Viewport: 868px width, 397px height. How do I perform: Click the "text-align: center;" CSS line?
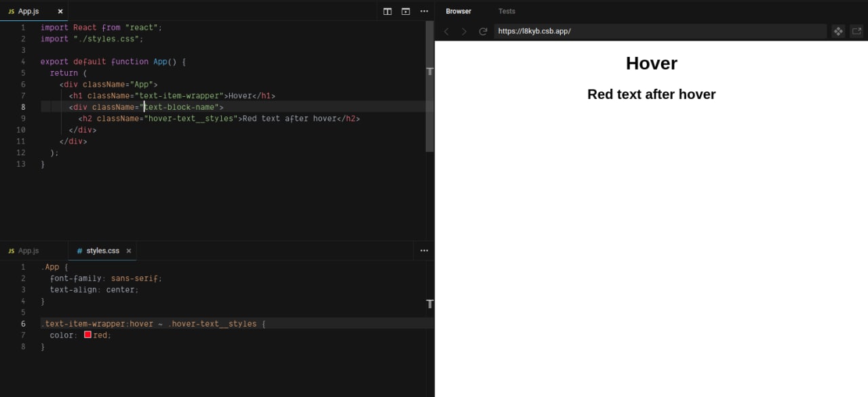coord(94,290)
